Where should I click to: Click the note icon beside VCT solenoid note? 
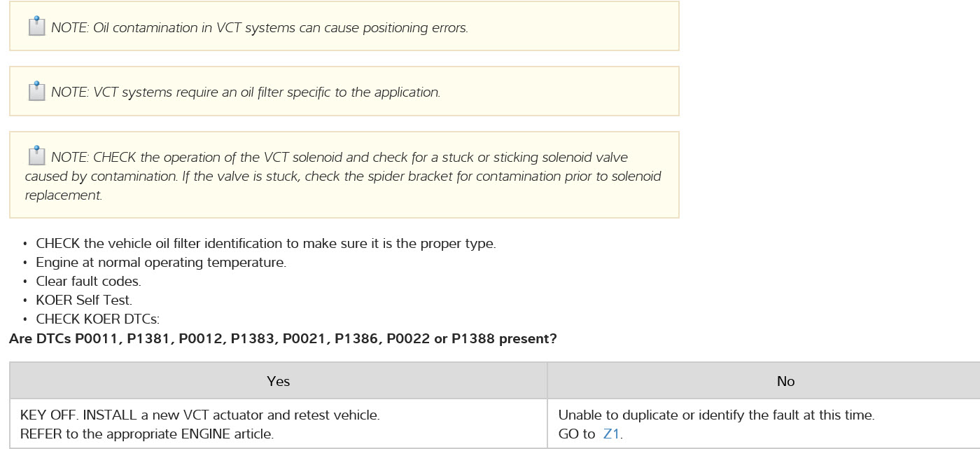point(36,156)
